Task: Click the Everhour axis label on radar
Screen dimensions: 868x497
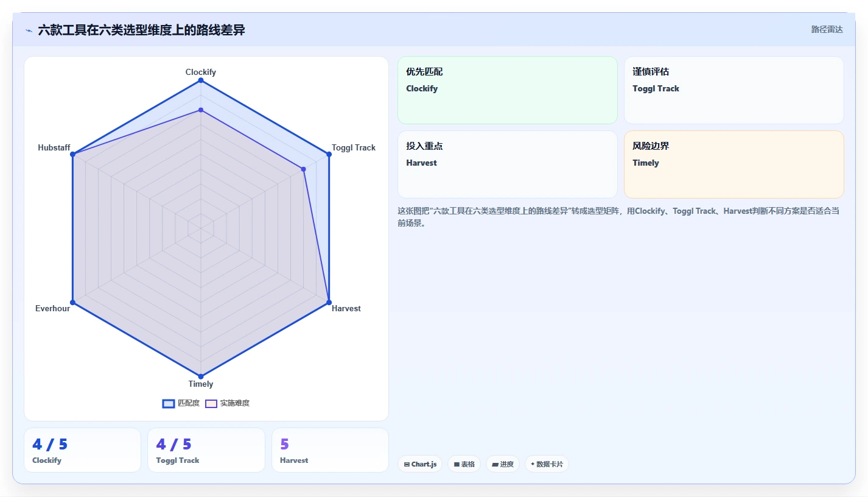Action: coord(53,308)
